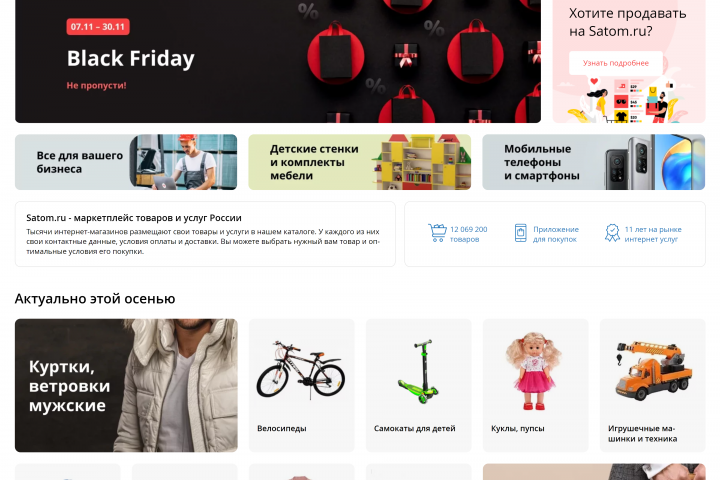
Task: Open Детские стенки и комплекты мебели banner
Action: click(360, 162)
